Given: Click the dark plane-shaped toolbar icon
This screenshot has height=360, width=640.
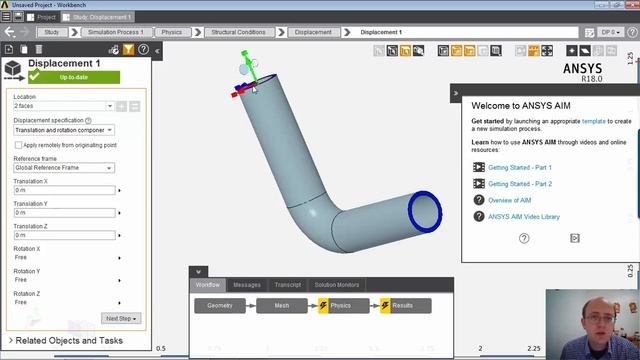Looking at the screenshot, I should click(x=585, y=51).
